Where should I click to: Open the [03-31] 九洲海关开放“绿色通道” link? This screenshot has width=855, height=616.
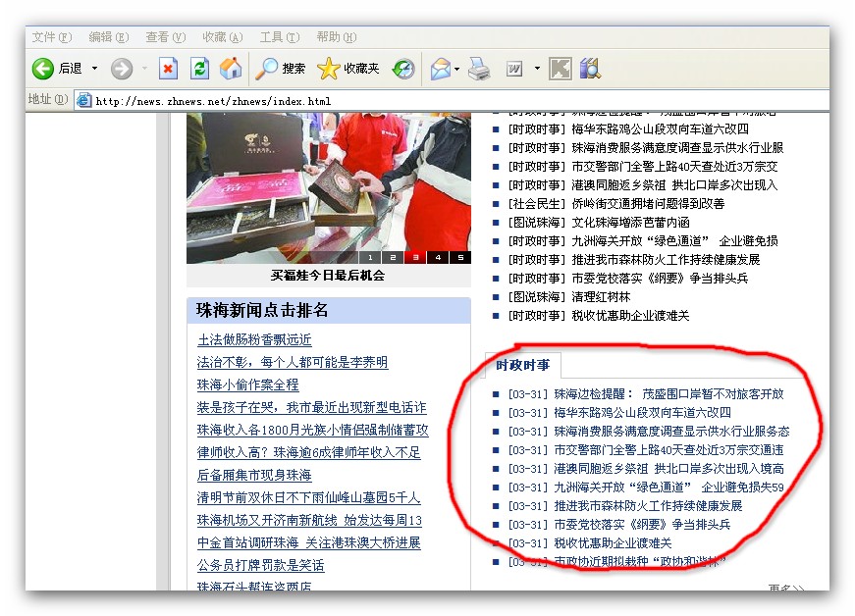tap(646, 487)
